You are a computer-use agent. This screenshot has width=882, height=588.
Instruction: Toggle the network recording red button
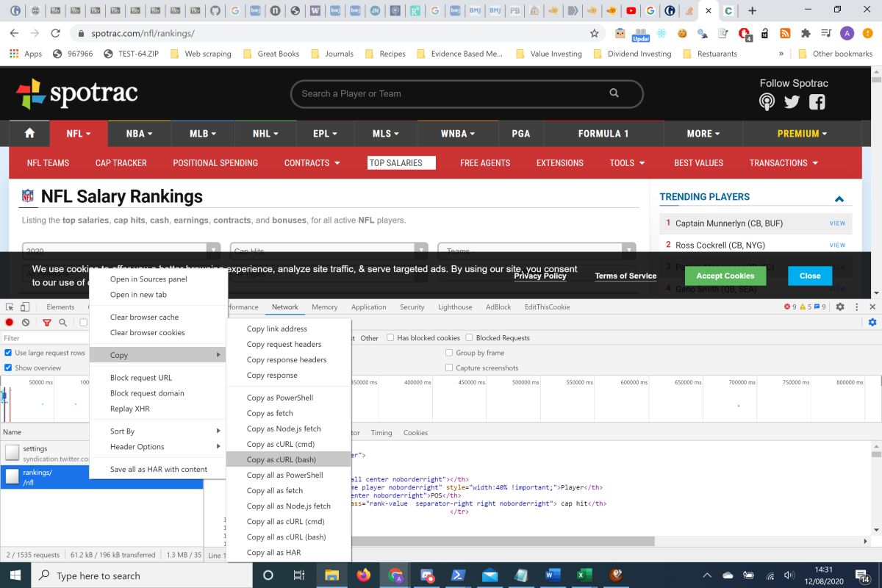coord(10,323)
